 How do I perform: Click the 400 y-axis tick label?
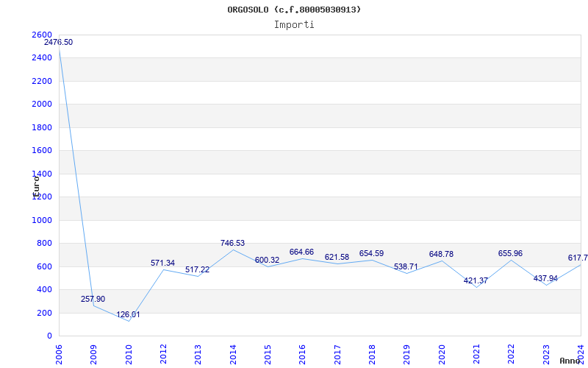[44, 289]
